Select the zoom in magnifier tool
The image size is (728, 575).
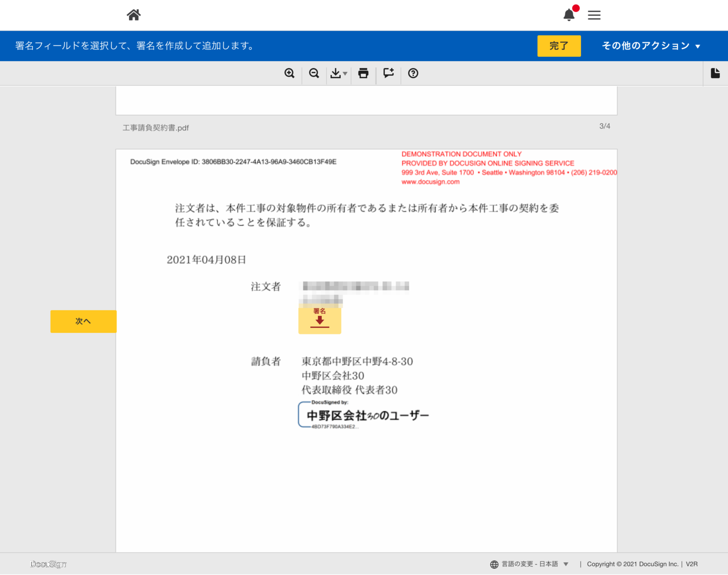(x=290, y=73)
